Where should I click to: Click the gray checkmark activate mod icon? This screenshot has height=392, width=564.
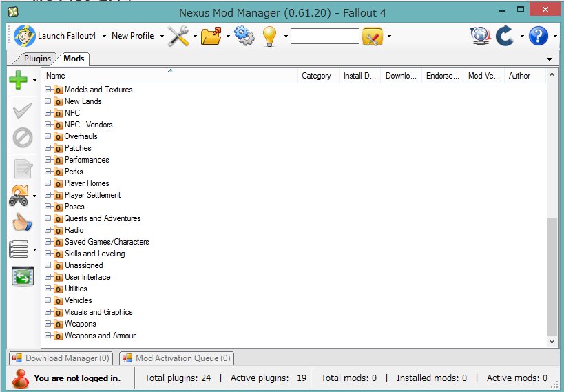23,111
